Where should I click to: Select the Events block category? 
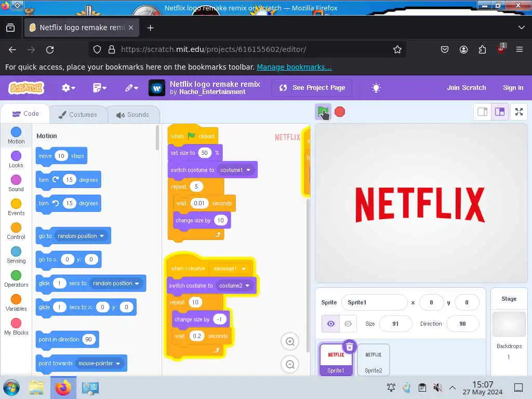coord(16,207)
